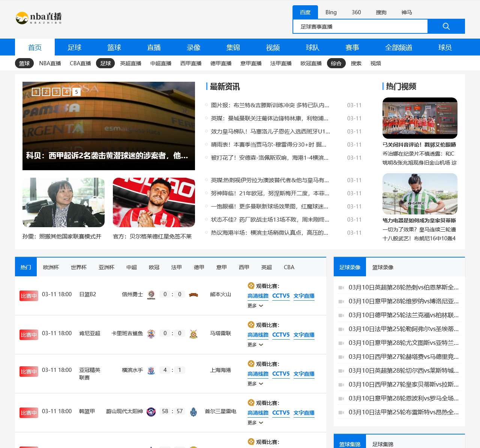This screenshot has width=480, height=448.
Task: Click 卡里班吉鲨鱼 team badge icon
Action: pos(151,334)
